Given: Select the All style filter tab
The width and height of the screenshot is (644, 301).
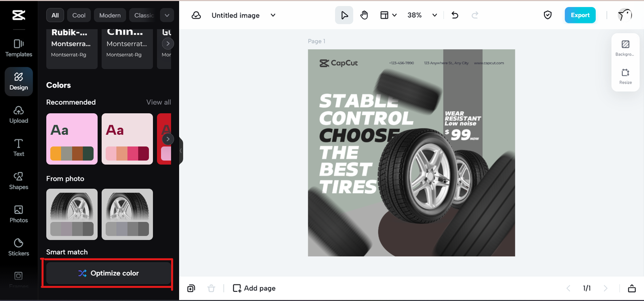Looking at the screenshot, I should coord(55,15).
